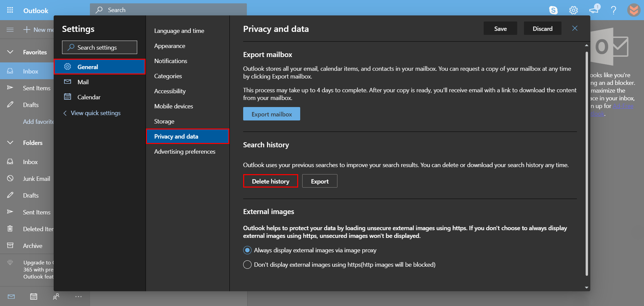Image resolution: width=644 pixels, height=306 pixels.
Task: Open the What's new megaphone icon
Action: tap(594, 9)
